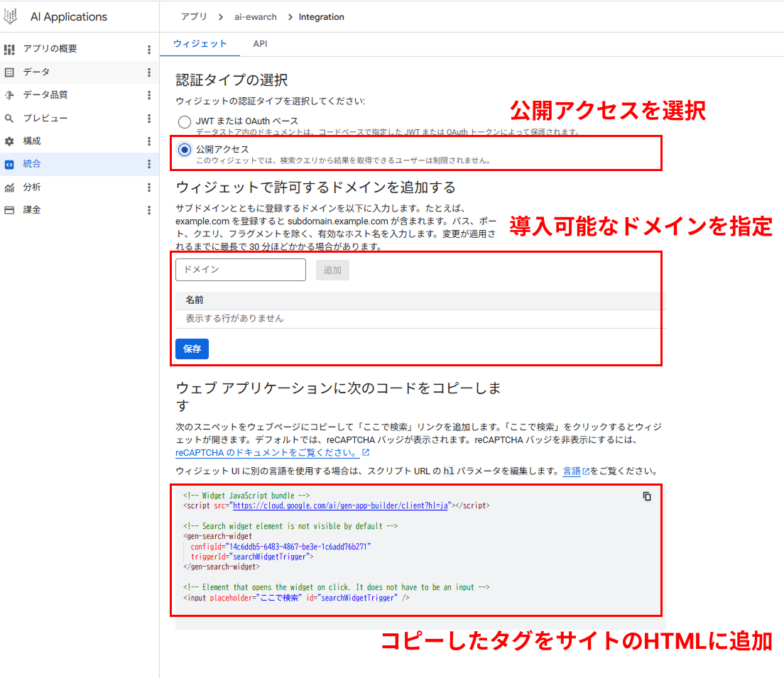The height and width of the screenshot is (678, 784).
Task: Click the external link icon next to 言語
Action: point(586,471)
